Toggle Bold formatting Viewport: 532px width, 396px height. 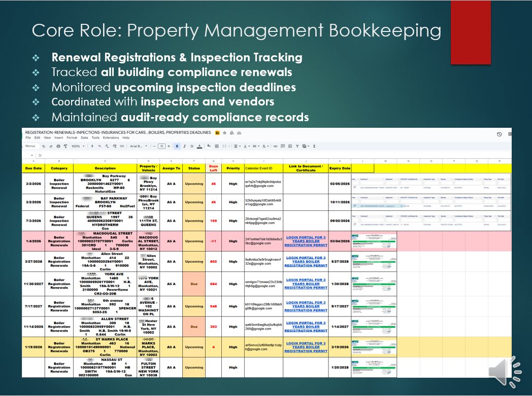177,146
